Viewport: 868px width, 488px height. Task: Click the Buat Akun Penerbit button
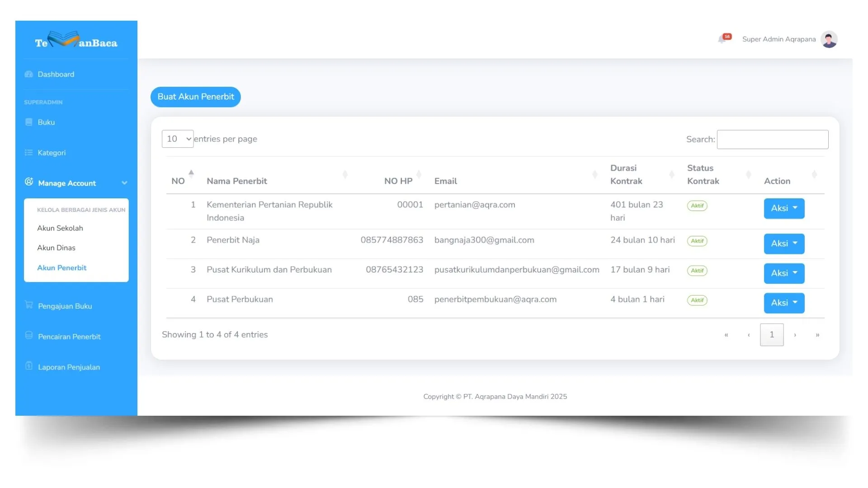click(195, 97)
